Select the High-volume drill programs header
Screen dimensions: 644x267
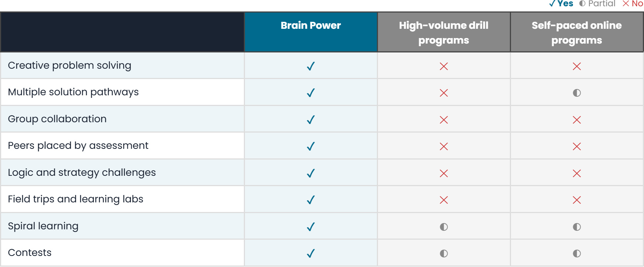coord(444,32)
